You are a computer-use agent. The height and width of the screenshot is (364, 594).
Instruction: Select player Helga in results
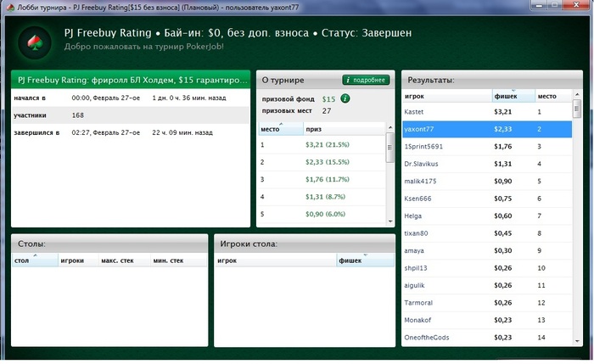(487, 216)
